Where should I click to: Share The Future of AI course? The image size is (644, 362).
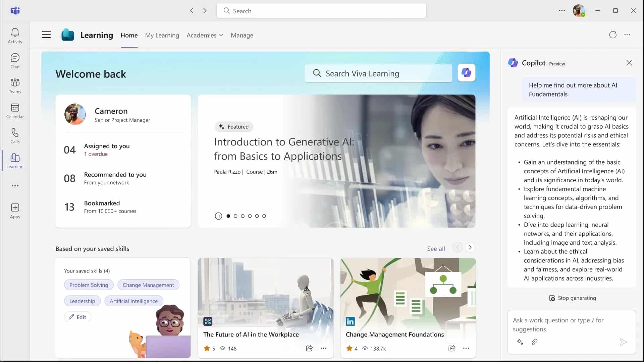[x=309, y=348]
